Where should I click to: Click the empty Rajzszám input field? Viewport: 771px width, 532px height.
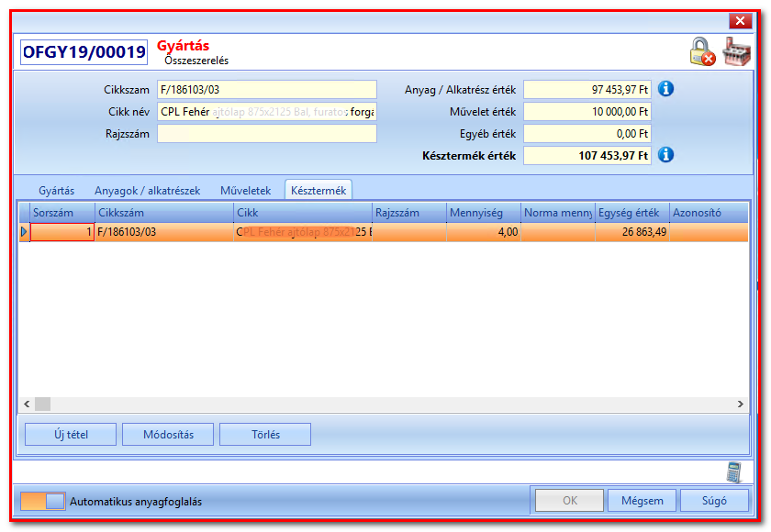coord(267,134)
